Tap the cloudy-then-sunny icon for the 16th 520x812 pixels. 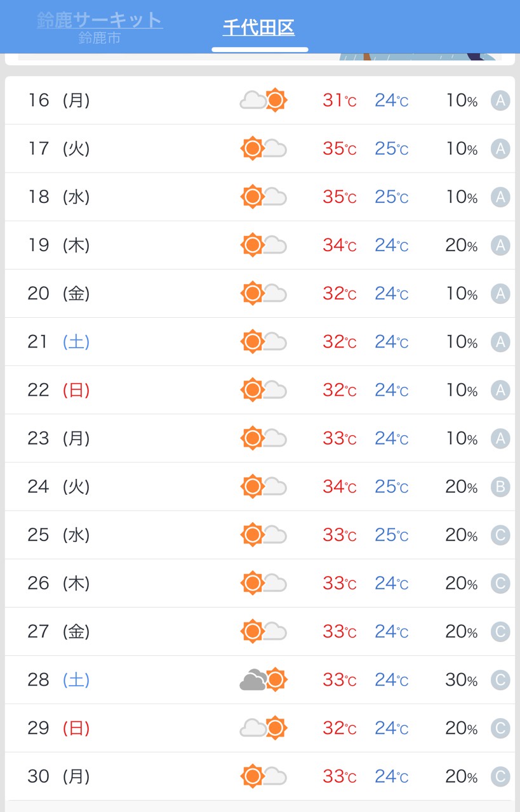coord(263,100)
